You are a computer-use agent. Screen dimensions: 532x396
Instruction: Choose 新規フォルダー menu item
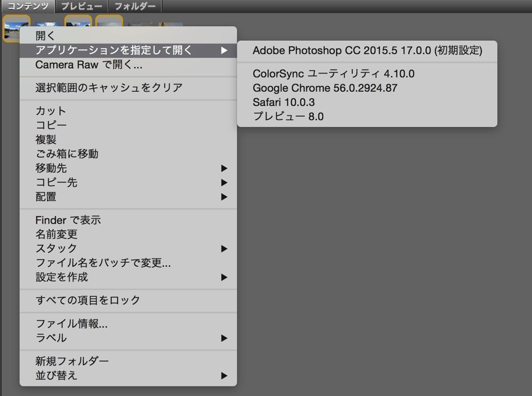click(128, 361)
